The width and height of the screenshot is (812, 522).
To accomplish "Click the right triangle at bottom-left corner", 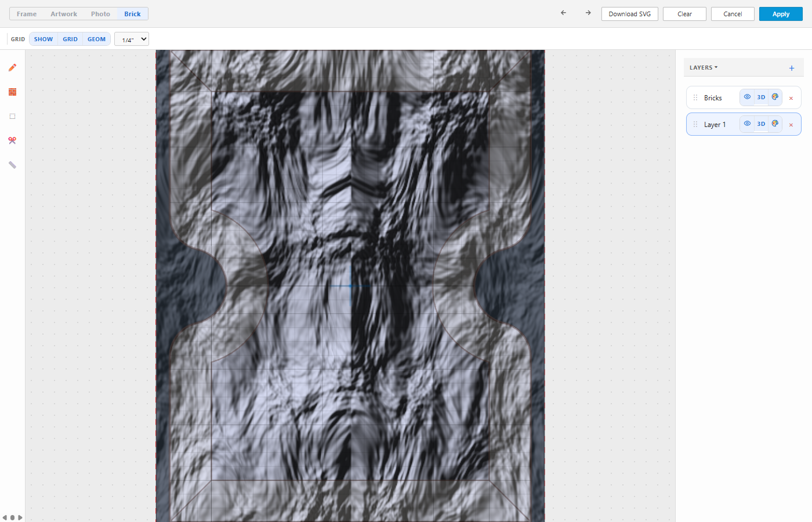I will 20,517.
